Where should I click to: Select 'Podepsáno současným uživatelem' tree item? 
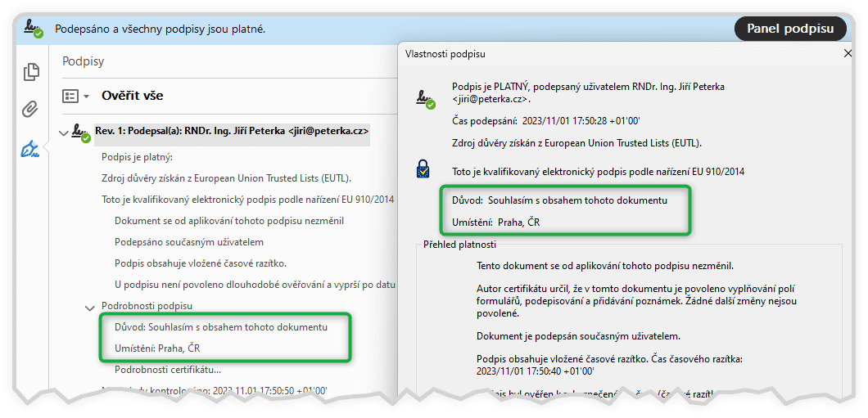(x=188, y=242)
